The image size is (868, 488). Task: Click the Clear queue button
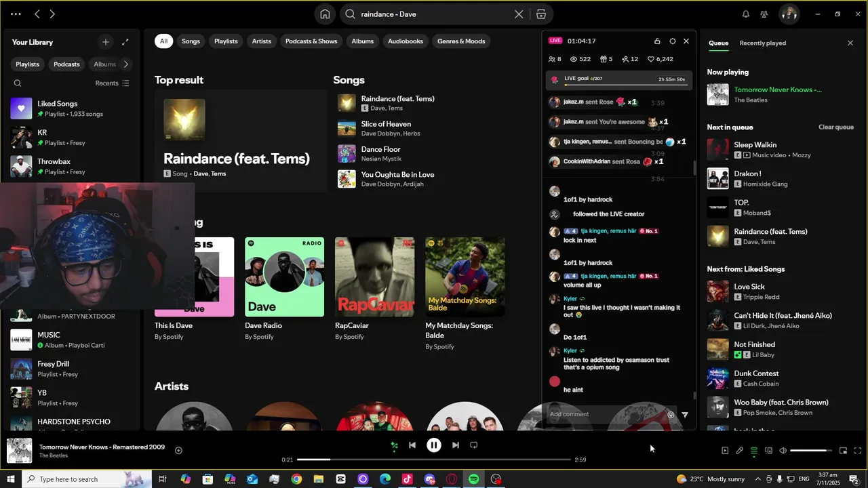click(835, 127)
